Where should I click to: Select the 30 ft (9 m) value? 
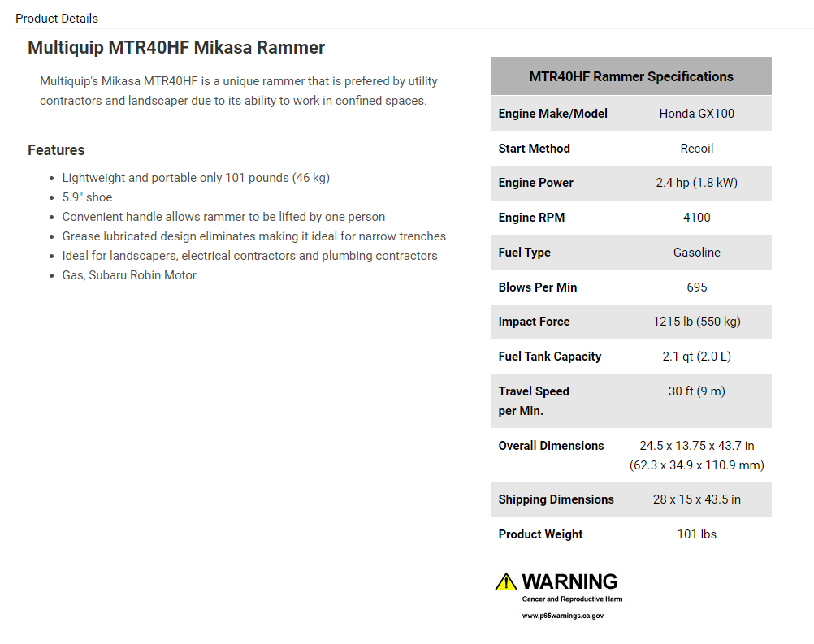[x=697, y=391]
